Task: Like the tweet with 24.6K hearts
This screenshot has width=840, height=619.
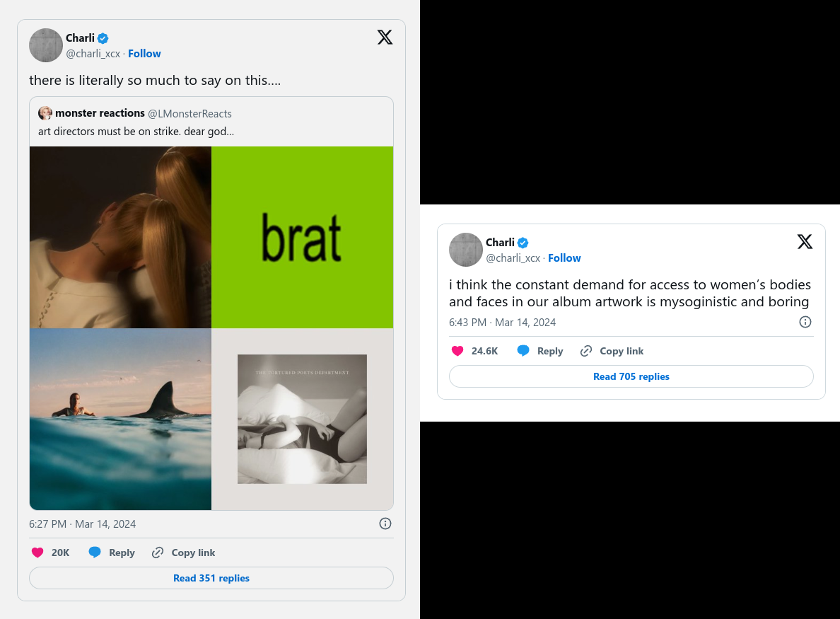Action: point(457,351)
